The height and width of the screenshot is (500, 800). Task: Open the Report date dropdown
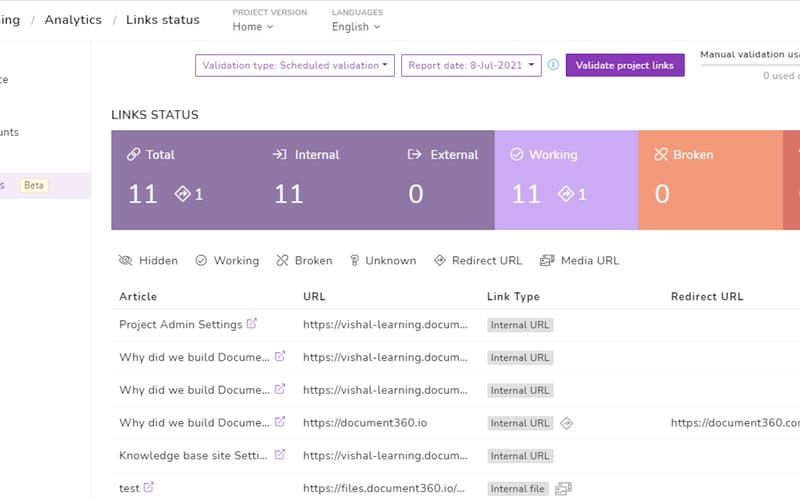471,65
